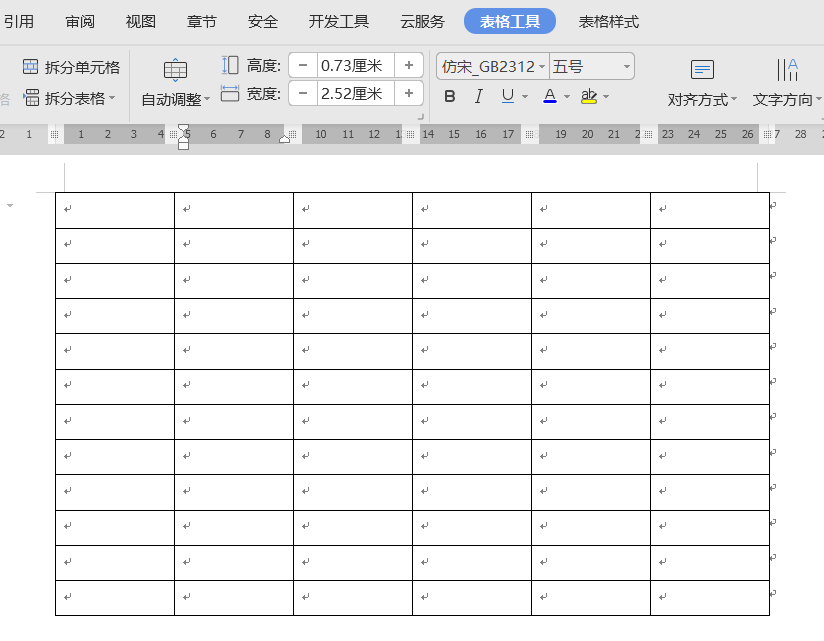The image size is (824, 641).
Task: Click the AutoFit (自动调整) table icon
Action: (x=176, y=70)
